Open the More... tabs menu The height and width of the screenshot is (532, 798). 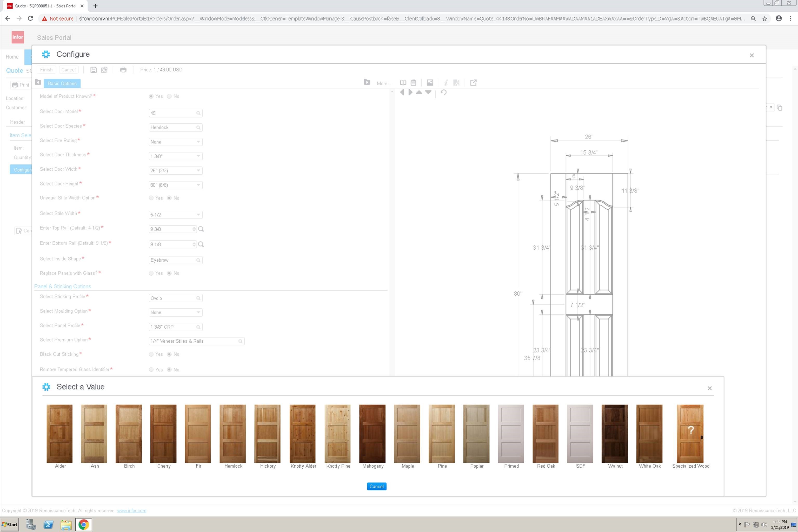coord(383,83)
